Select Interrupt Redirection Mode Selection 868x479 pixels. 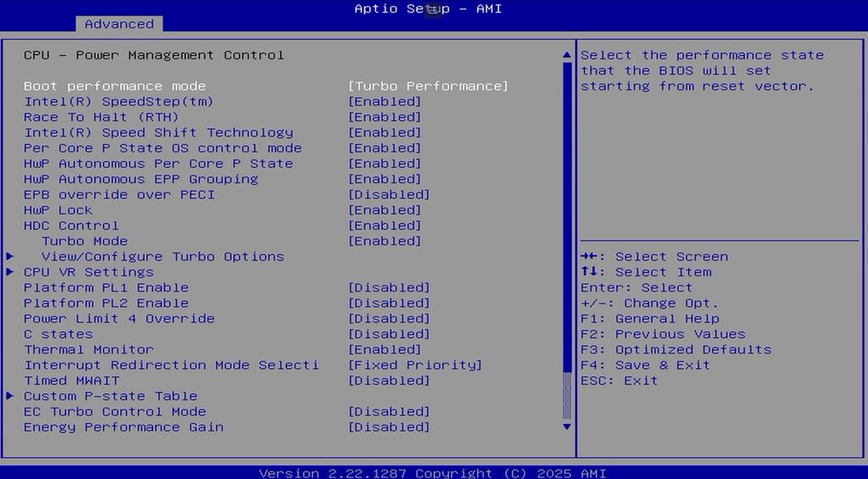pyautogui.click(x=171, y=365)
